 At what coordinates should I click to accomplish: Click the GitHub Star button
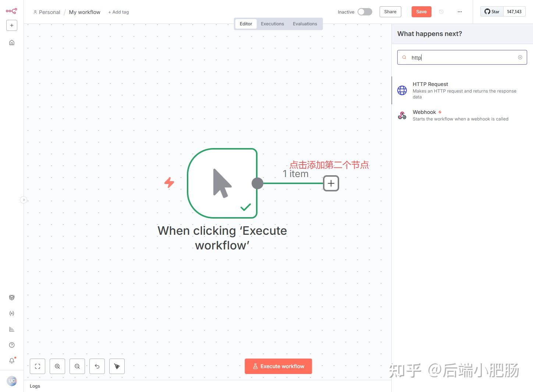coord(492,12)
